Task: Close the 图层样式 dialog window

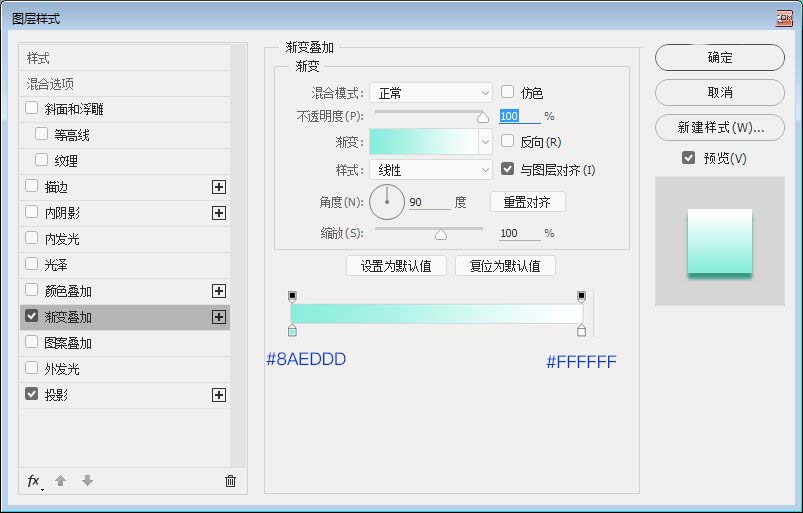Action: pos(784,18)
